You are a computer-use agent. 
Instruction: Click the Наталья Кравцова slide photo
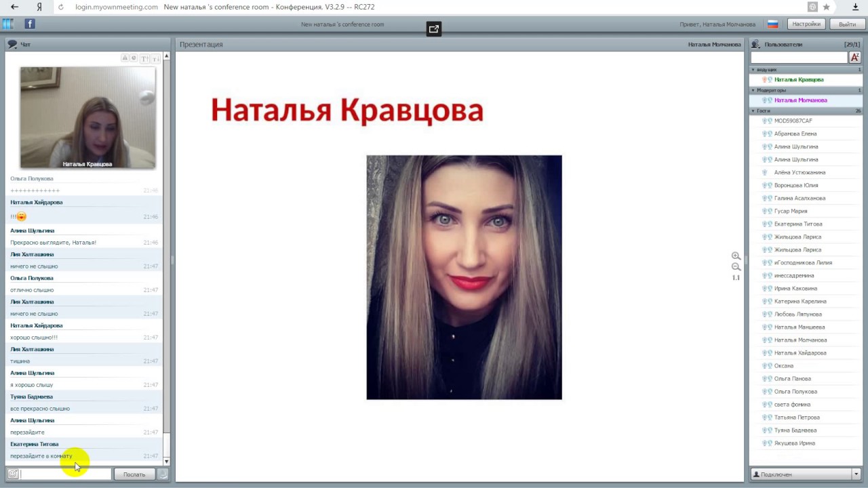[x=464, y=277]
